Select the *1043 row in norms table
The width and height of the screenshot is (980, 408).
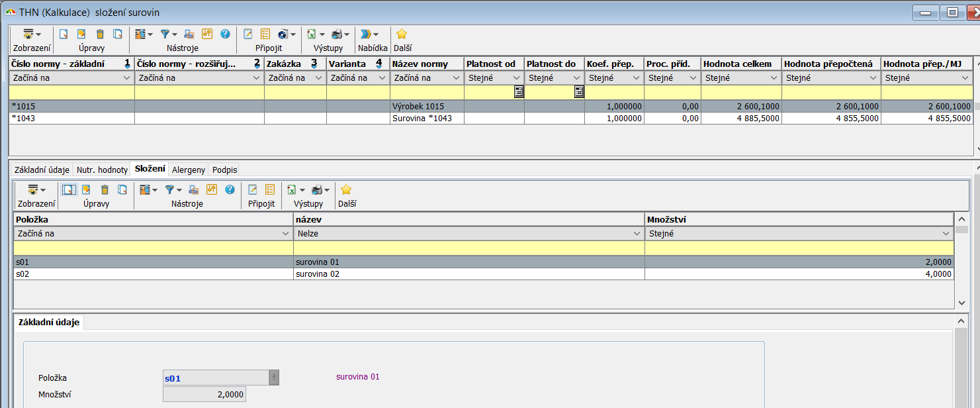pos(199,119)
